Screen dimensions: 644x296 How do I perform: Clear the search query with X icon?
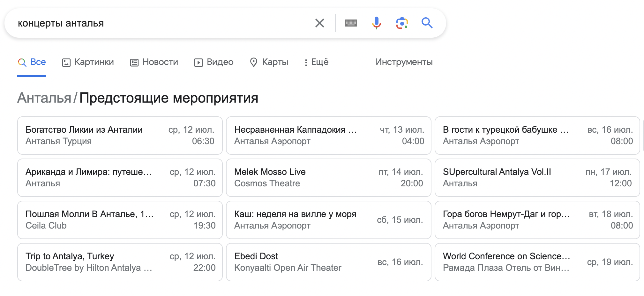[x=319, y=23]
